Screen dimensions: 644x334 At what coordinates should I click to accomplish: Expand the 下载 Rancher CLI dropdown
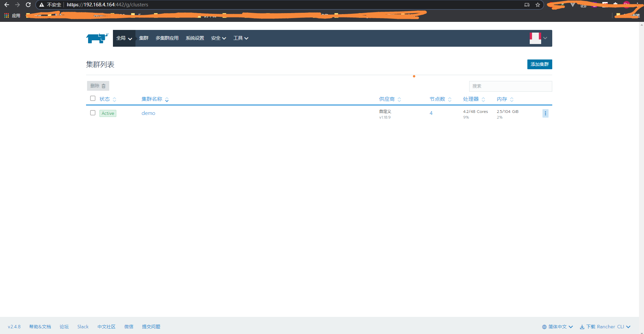[605, 327]
